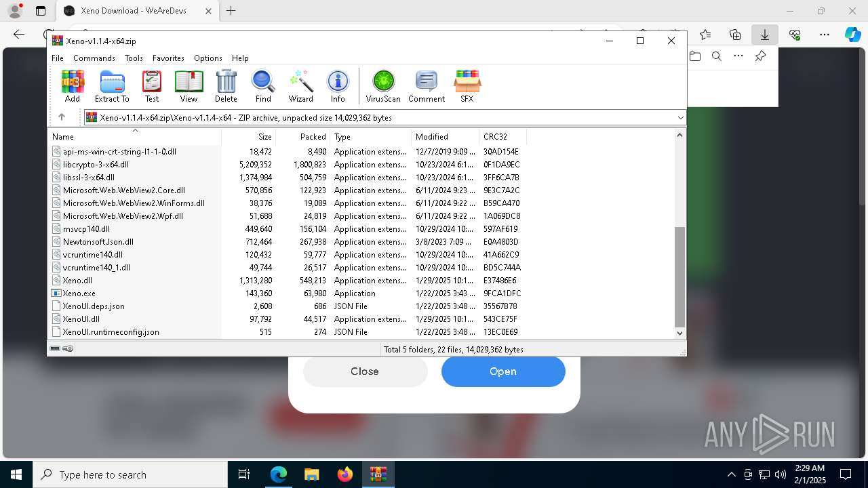
Task: Click the Copilot icon in browser
Action: click(x=852, y=35)
